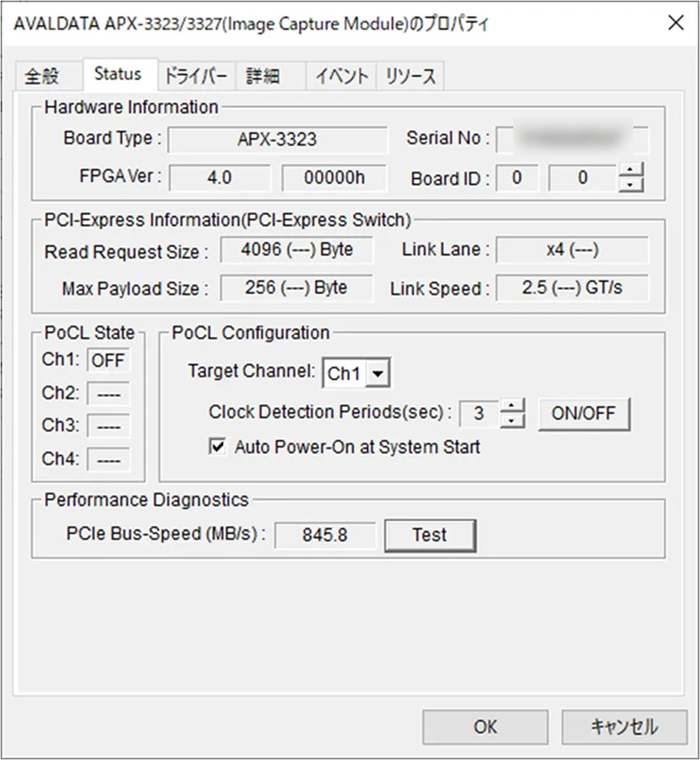This screenshot has height=760, width=700.
Task: Click the Ch2 PoCL state field
Action: tap(109, 393)
